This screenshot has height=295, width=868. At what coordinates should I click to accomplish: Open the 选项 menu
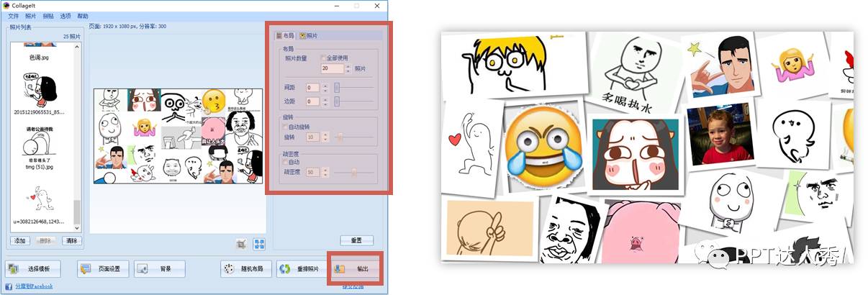pyautogui.click(x=65, y=15)
